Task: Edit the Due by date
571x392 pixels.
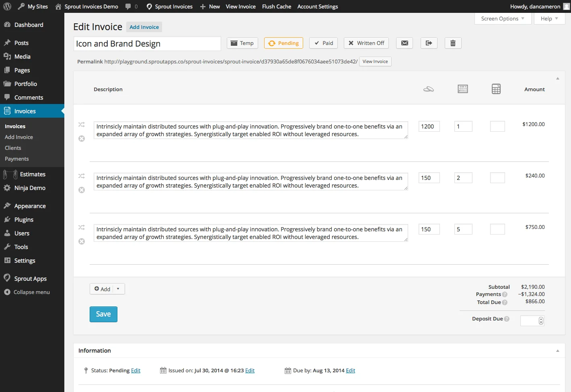Action: [x=350, y=370]
